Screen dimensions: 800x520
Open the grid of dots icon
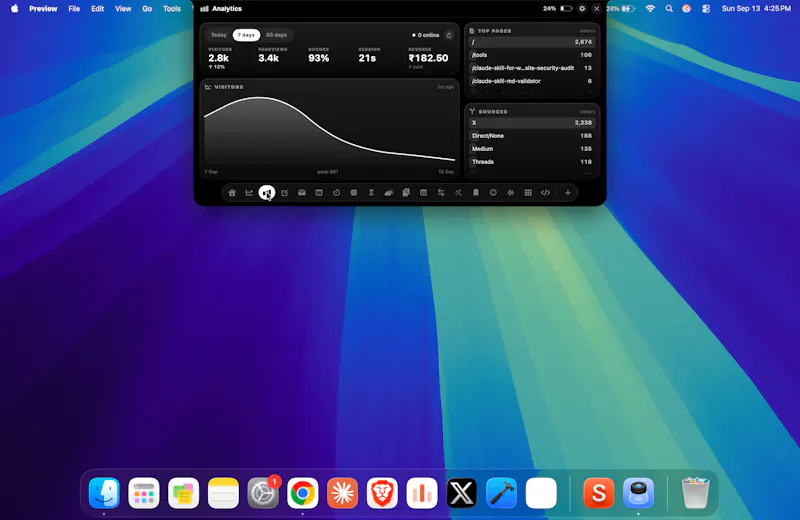[528, 193]
